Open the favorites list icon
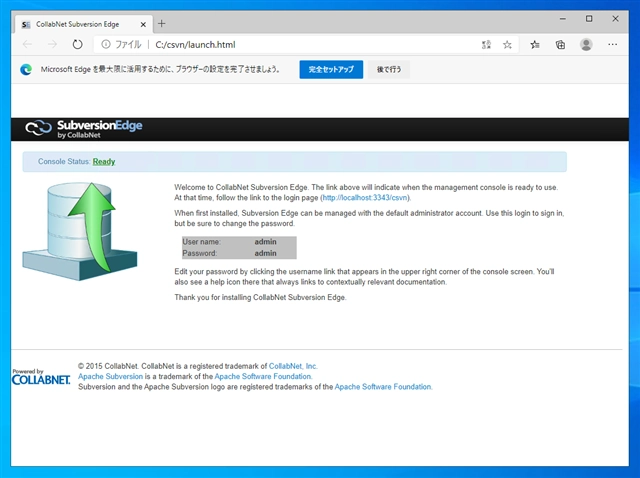The width and height of the screenshot is (640, 478). click(x=535, y=44)
